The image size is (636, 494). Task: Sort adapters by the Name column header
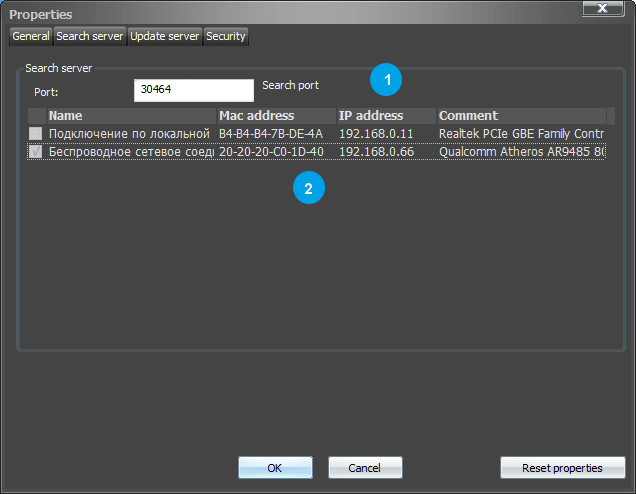pos(132,116)
